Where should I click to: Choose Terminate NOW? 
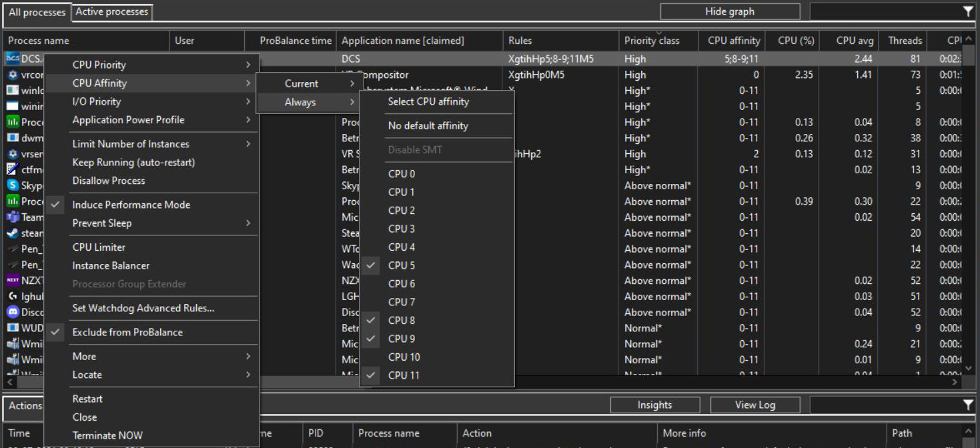pyautogui.click(x=151, y=435)
